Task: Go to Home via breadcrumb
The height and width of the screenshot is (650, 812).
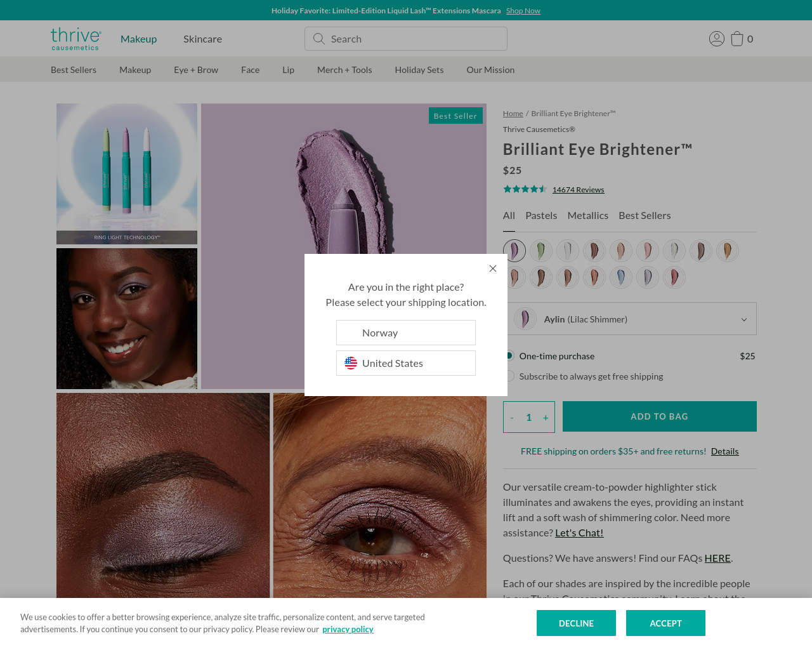Action: click(513, 114)
